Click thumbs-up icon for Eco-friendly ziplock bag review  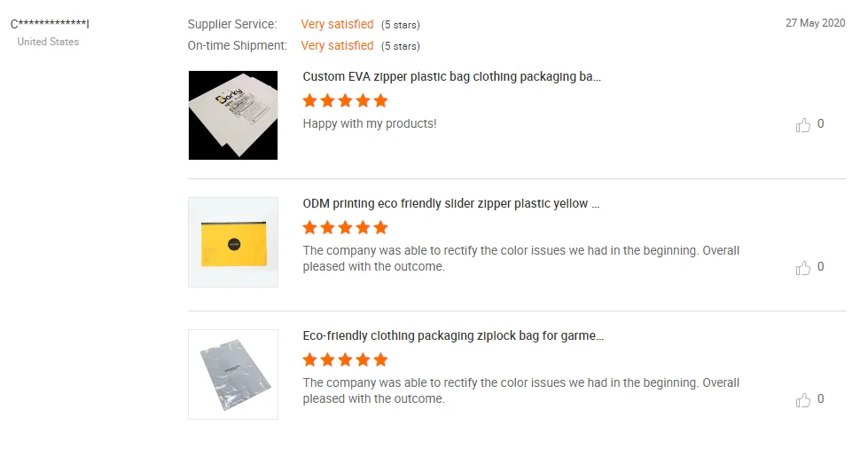click(802, 399)
